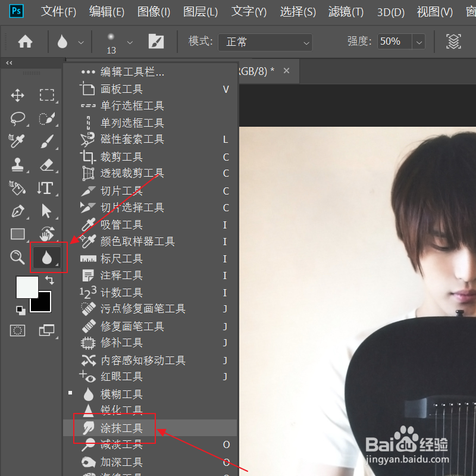Change the screen mode
This screenshot has width=476, height=476.
[47, 330]
